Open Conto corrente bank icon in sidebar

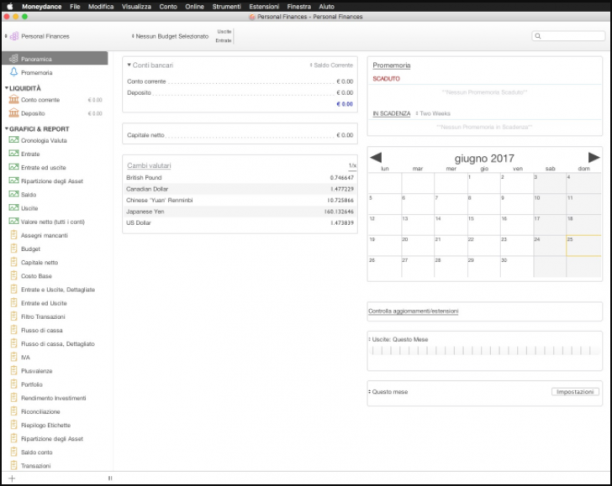click(x=14, y=100)
